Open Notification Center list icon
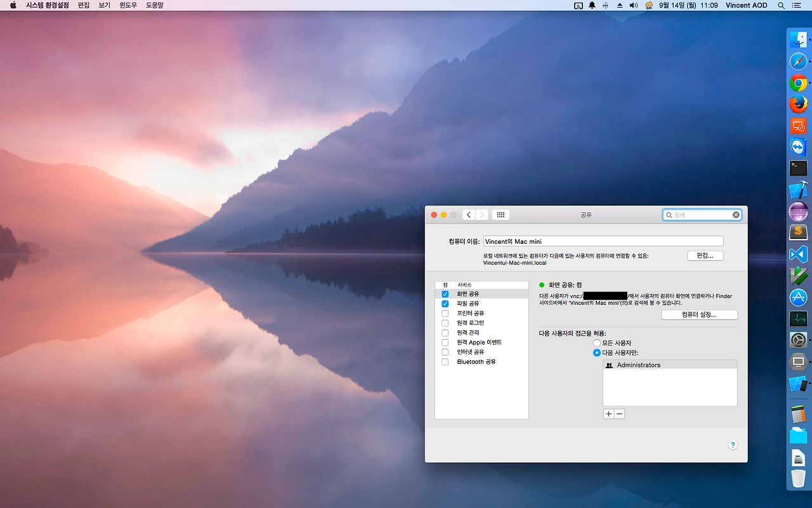 coord(797,5)
